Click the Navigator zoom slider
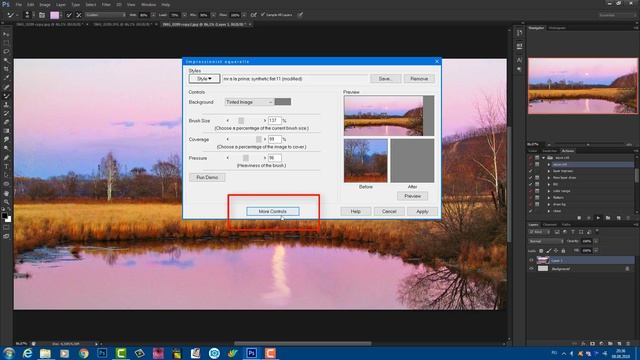 [588, 144]
